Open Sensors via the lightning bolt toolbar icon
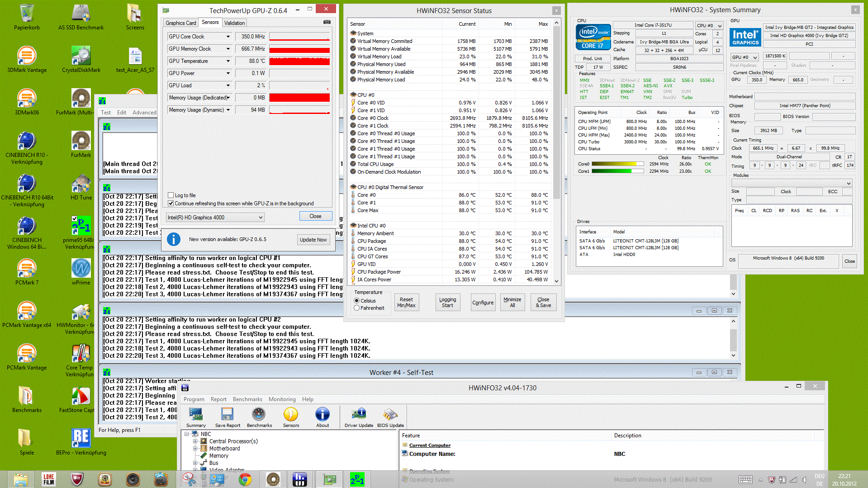Image resolution: width=868 pixels, height=488 pixels. [x=291, y=417]
